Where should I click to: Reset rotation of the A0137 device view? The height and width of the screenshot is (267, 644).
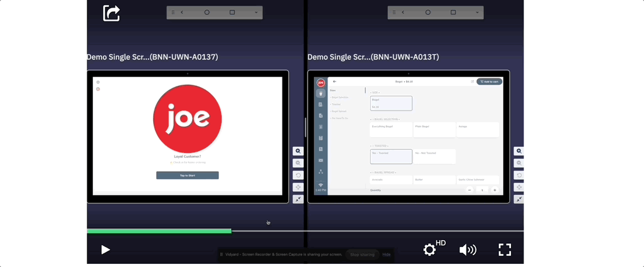(x=298, y=175)
